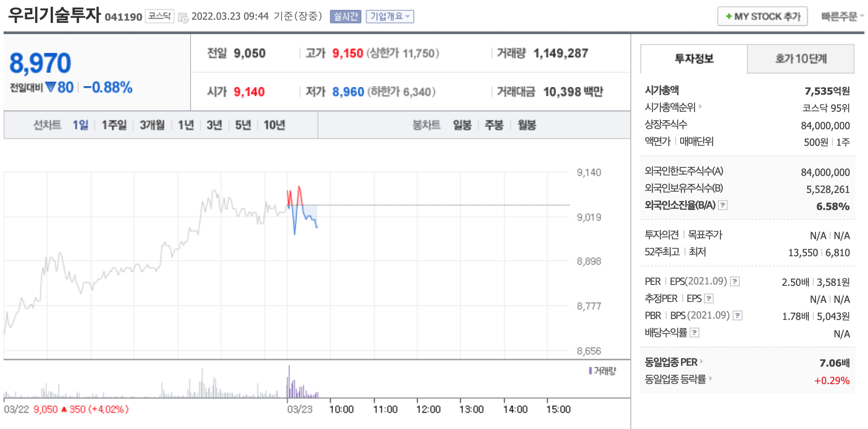This screenshot has width=868, height=429.
Task: Click the 외국인소진율 value 6.58%
Action: pyautogui.click(x=833, y=206)
